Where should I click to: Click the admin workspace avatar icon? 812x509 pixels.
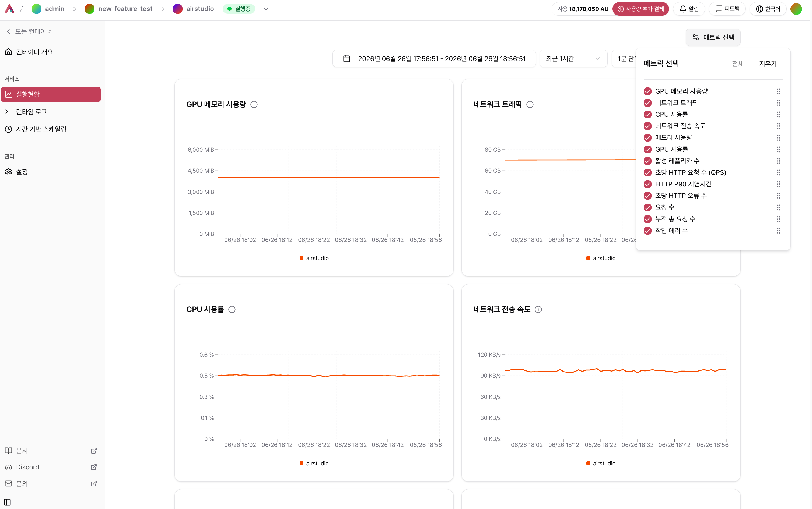point(36,9)
